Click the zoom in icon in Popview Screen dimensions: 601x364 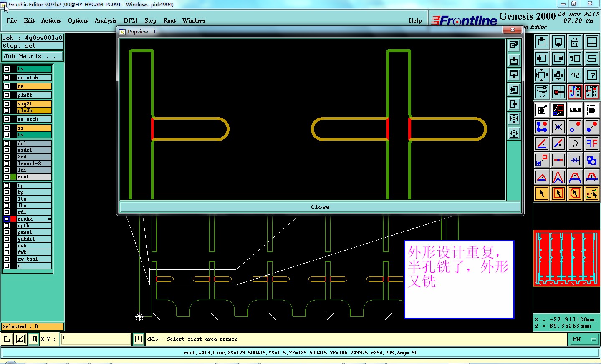tap(514, 118)
